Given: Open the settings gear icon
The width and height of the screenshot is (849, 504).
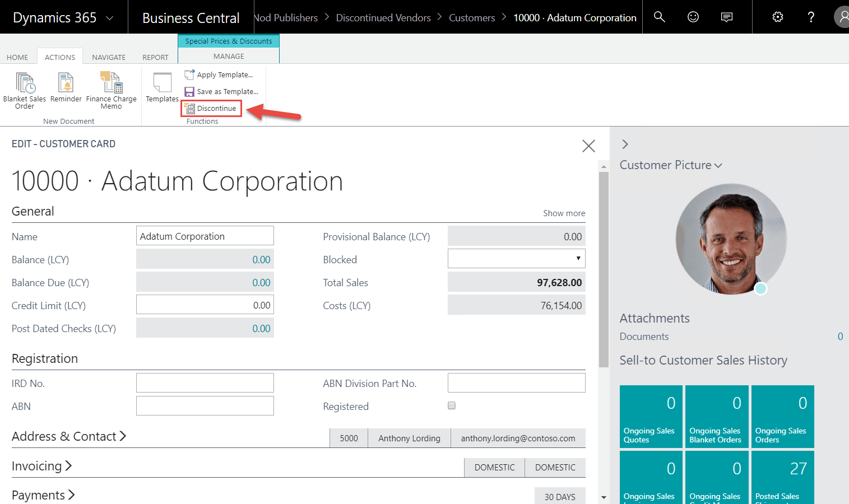Looking at the screenshot, I should (x=778, y=17).
